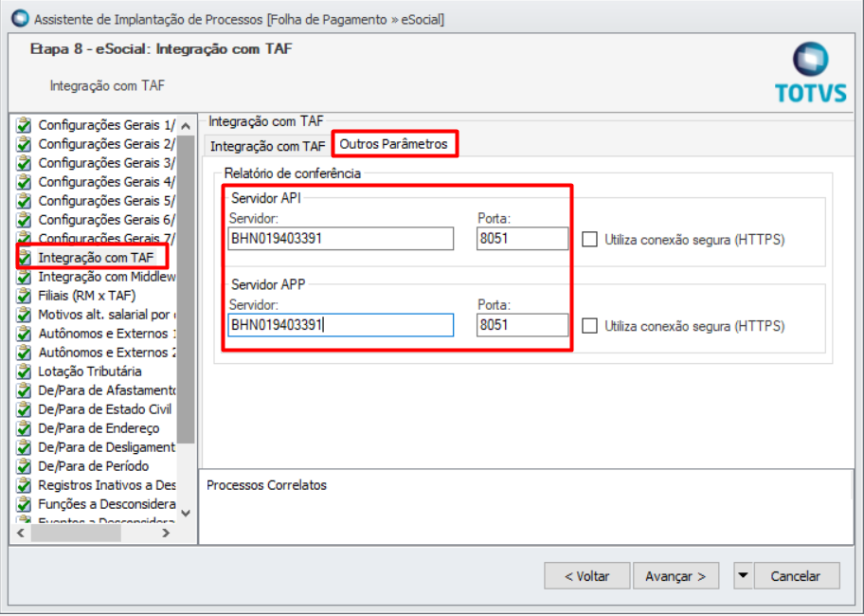Screen dimensions: 864x616
Task: Click the checklist icon beside Registros Inativos
Action: pos(24,485)
